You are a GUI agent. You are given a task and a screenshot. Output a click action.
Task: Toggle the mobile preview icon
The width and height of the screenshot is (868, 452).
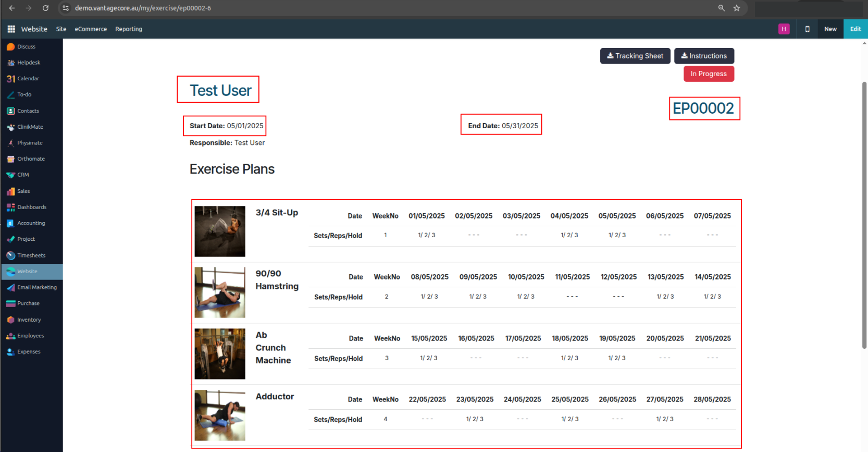pos(807,29)
